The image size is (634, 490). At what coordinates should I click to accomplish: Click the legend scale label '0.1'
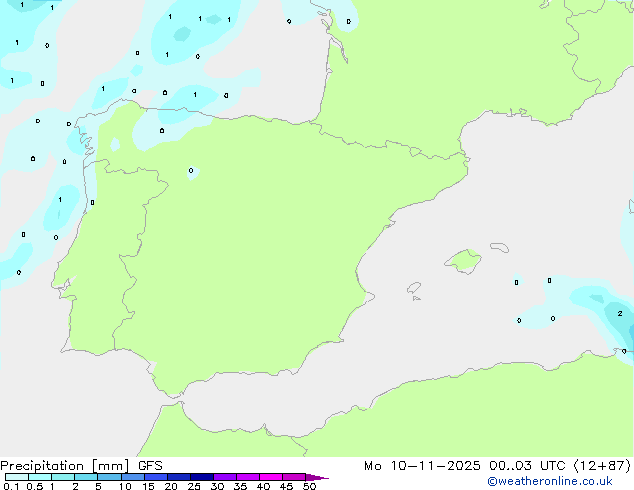click(11, 486)
